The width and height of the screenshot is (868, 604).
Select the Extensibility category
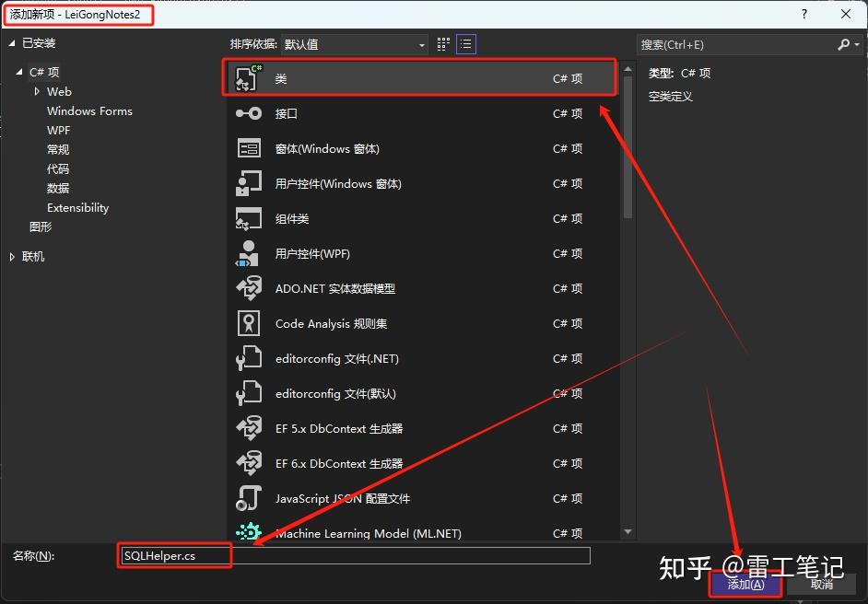coord(77,207)
